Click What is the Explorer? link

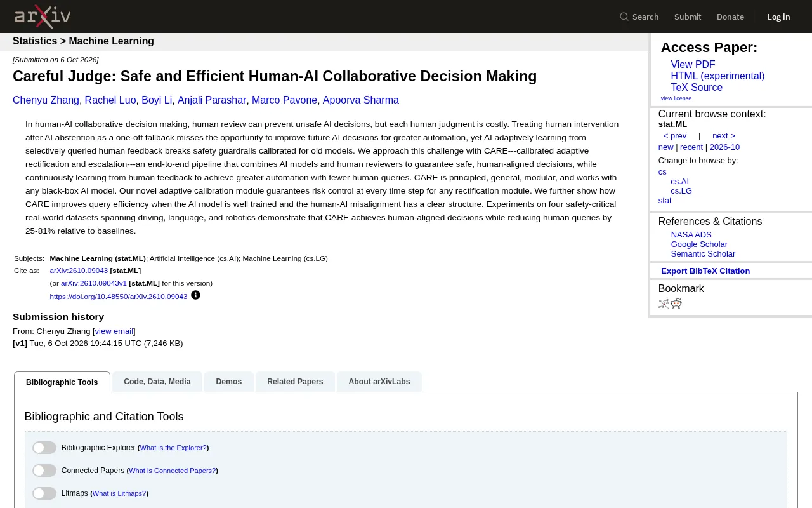[173, 448]
